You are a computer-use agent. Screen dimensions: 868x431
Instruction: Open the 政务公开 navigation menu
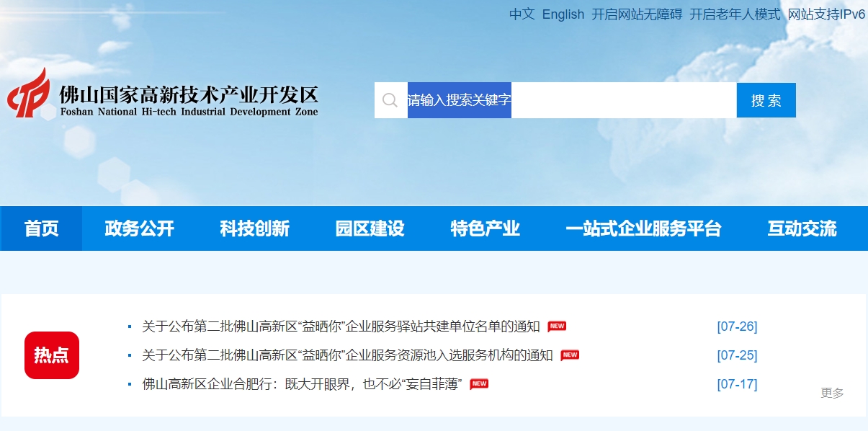click(138, 228)
